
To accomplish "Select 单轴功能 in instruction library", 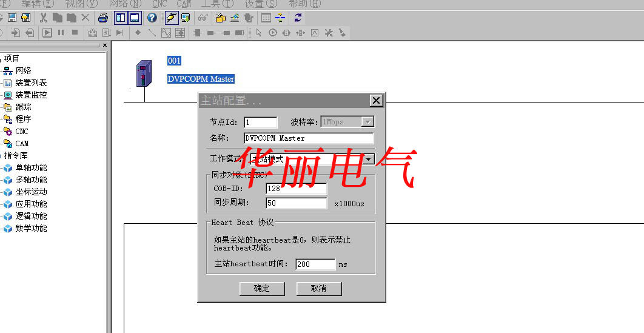I will (31, 167).
